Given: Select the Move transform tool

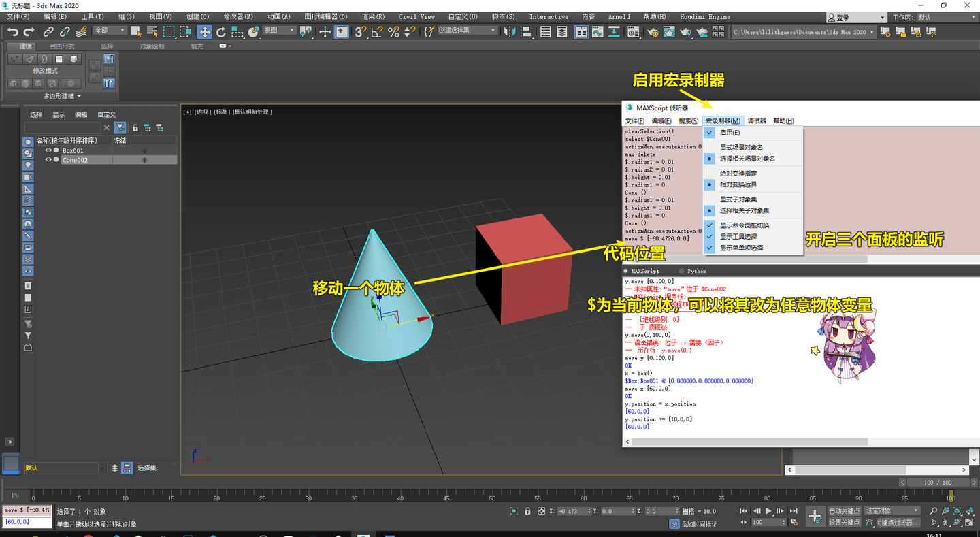Looking at the screenshot, I should [x=204, y=31].
